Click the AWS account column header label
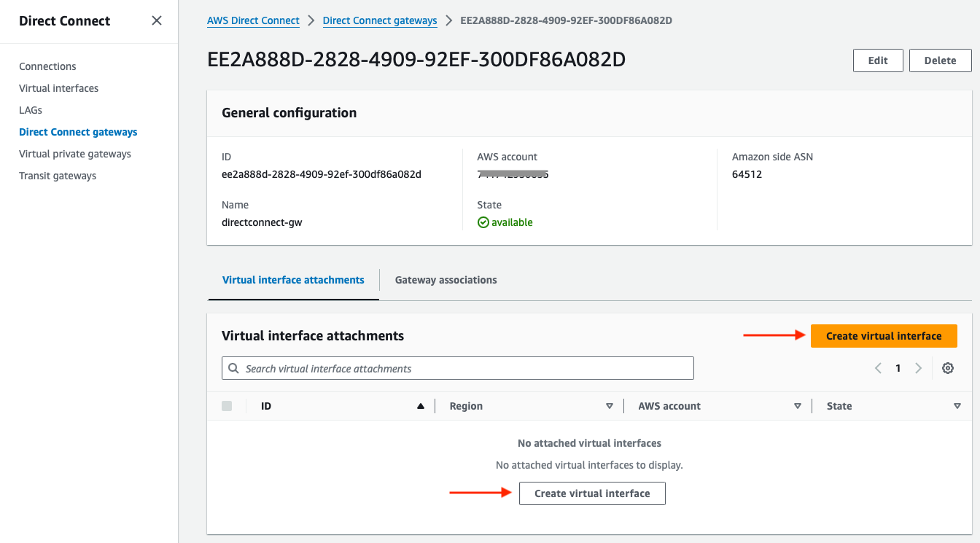The image size is (980, 543). (669, 406)
